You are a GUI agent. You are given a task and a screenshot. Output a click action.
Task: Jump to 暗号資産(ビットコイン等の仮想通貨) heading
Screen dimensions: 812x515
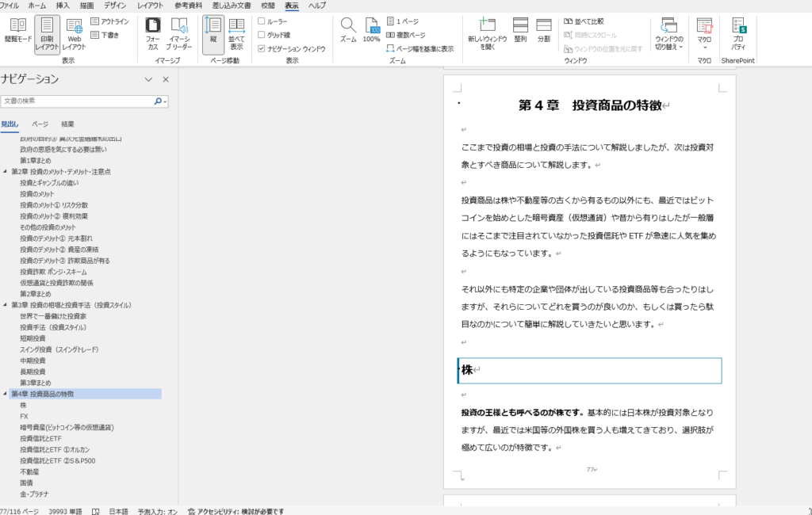click(x=67, y=427)
